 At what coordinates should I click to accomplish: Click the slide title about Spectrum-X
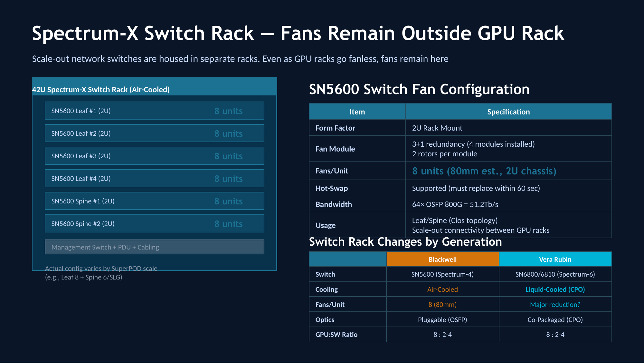pyautogui.click(x=298, y=34)
